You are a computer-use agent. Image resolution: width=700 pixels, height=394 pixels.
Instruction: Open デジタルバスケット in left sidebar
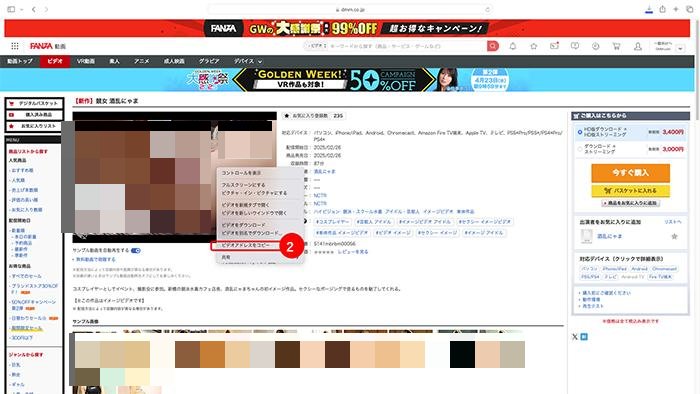(34, 103)
